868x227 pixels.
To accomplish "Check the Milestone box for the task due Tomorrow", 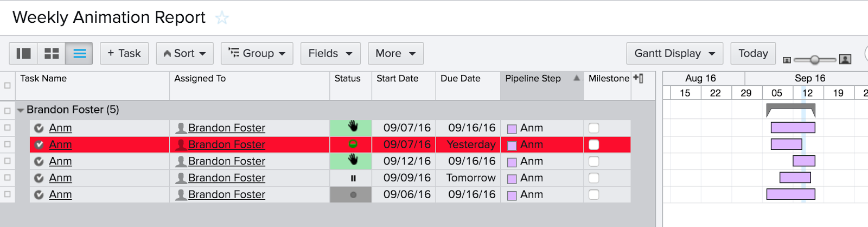I will [594, 178].
